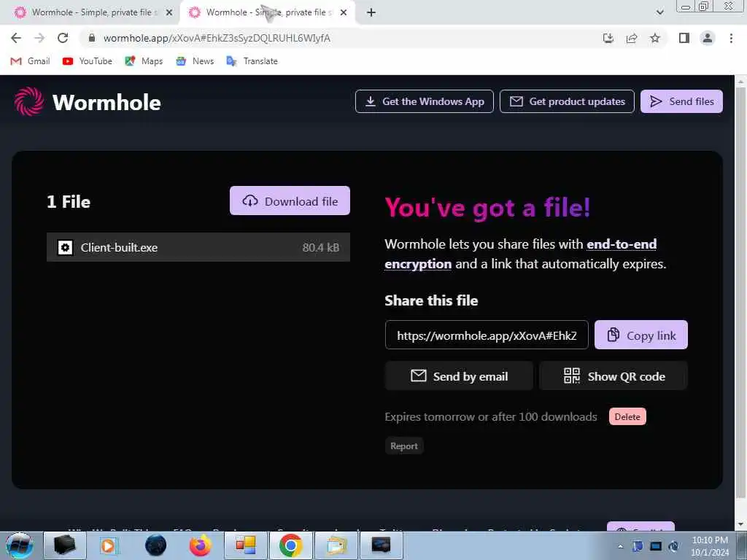Click the Report button

coord(404,446)
